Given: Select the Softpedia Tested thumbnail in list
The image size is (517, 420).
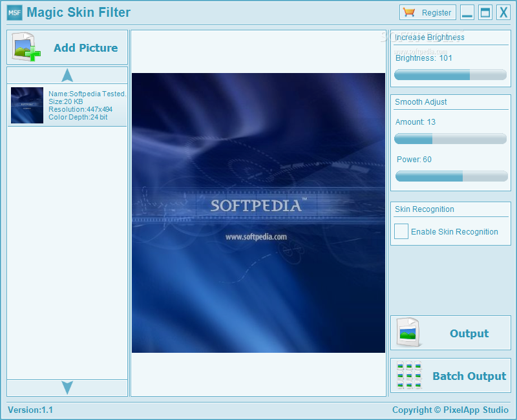Looking at the screenshot, I should pyautogui.click(x=27, y=105).
